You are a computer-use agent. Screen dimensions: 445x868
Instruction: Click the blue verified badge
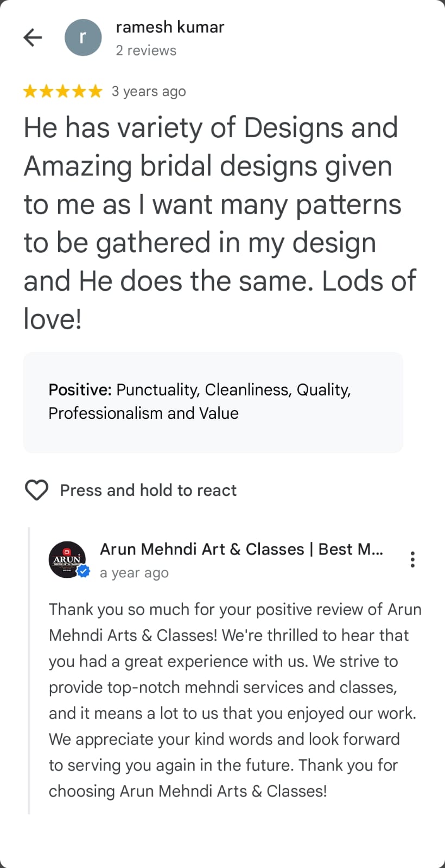tap(84, 571)
